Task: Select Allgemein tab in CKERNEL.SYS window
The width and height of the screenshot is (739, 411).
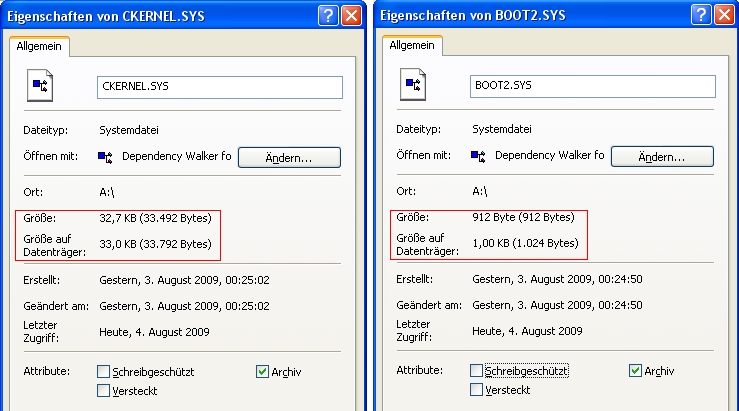Action: pos(39,46)
